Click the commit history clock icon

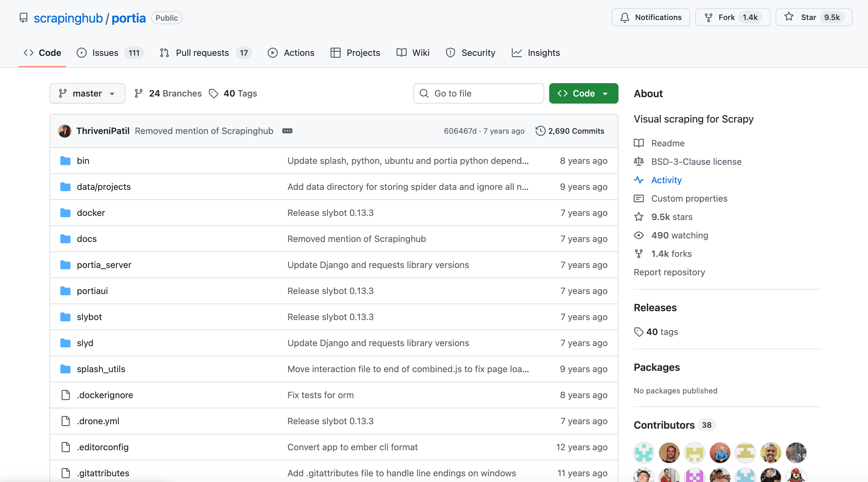540,131
